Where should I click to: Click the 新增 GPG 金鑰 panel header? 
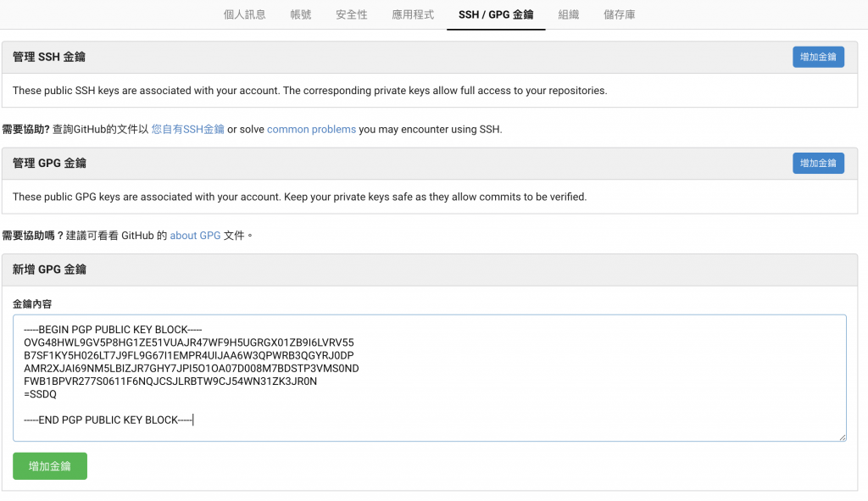(50, 269)
